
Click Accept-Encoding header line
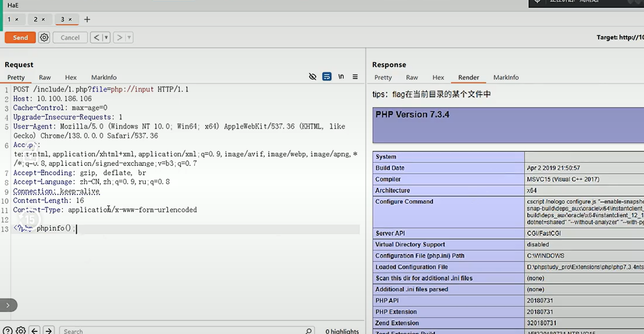point(80,173)
